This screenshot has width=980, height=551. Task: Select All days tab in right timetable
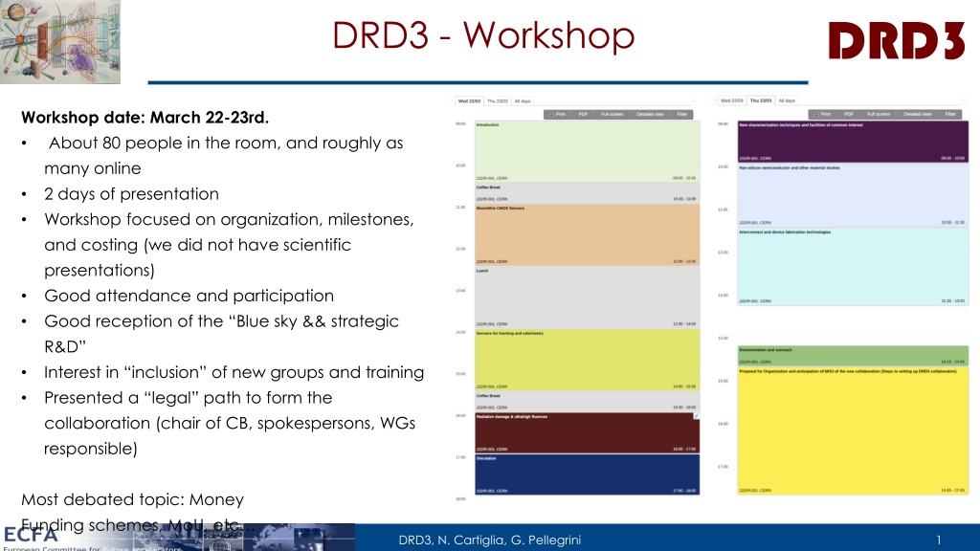[x=786, y=100]
